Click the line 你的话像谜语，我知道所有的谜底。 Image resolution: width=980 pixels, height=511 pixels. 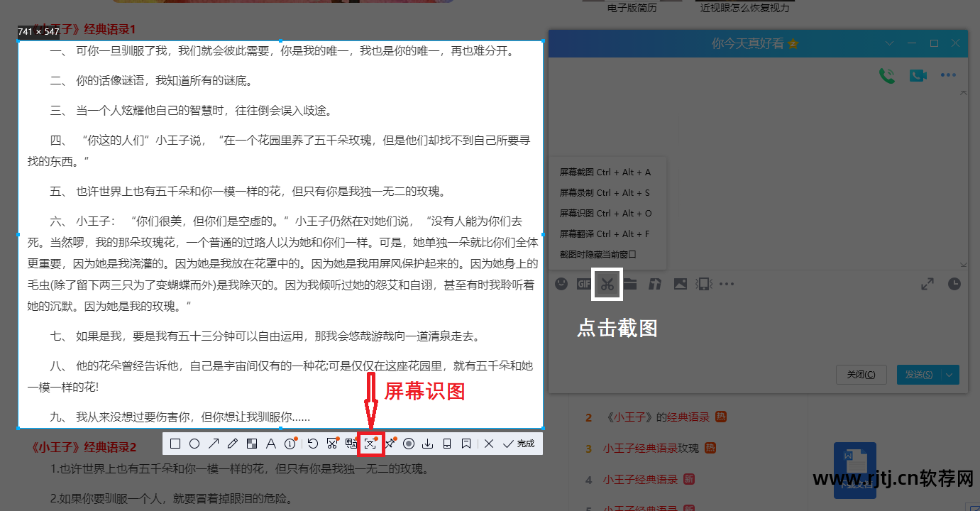click(x=165, y=81)
